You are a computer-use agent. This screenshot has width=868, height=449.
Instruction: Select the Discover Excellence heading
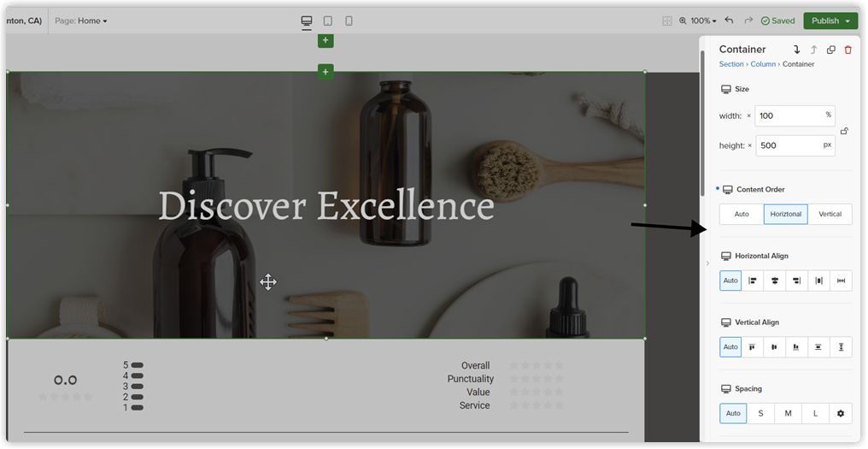326,205
